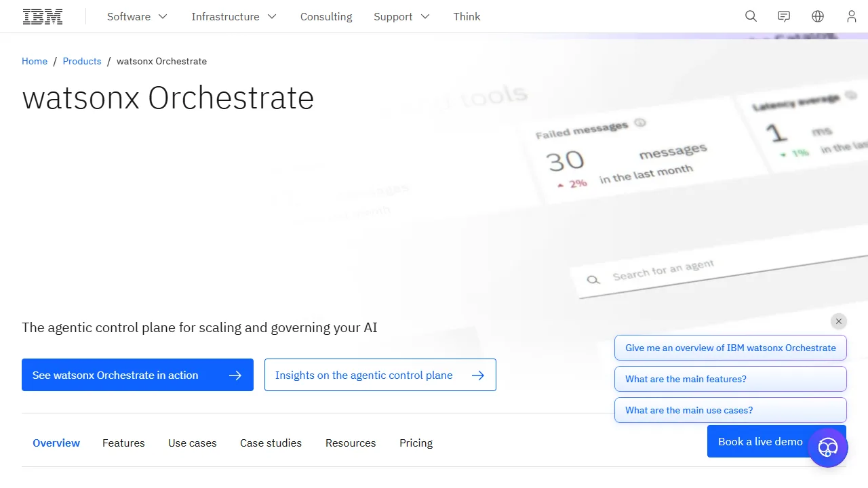Click Insights on the agentic control plane
Image resolution: width=868 pixels, height=488 pixels.
(380, 375)
